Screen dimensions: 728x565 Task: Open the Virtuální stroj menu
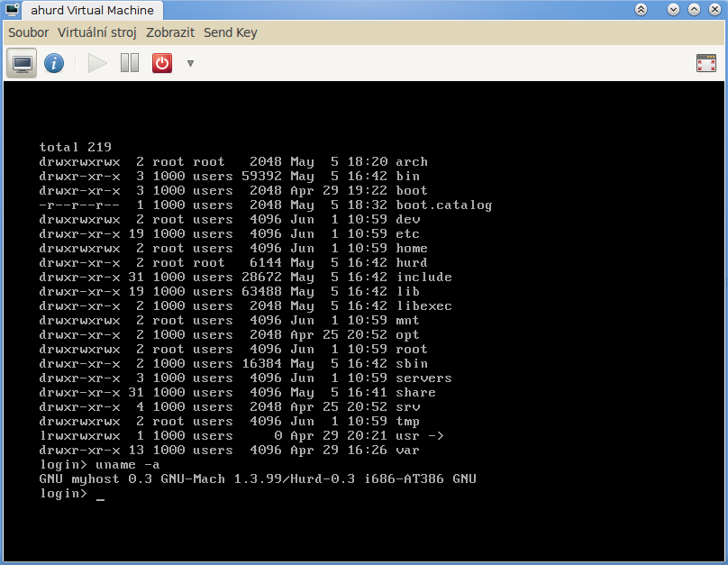click(97, 32)
